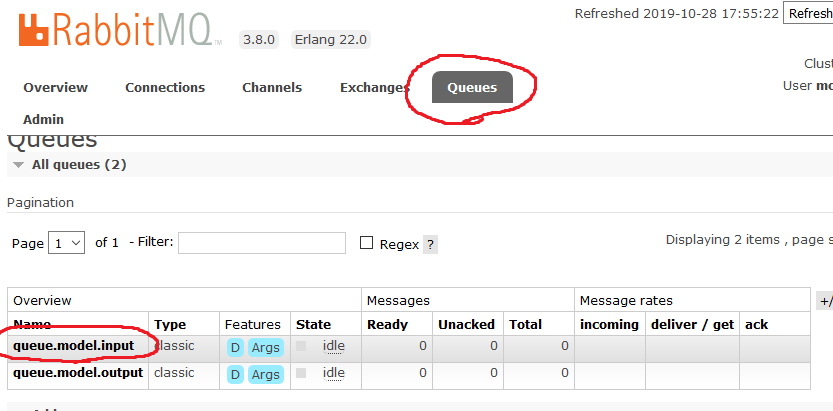Focus the Filter text field
The width and height of the screenshot is (833, 411).
tap(262, 243)
